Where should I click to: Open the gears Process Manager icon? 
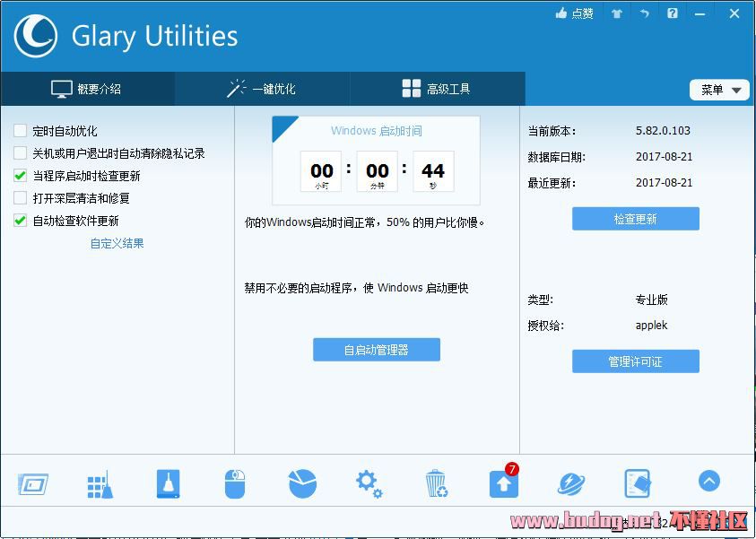click(369, 483)
